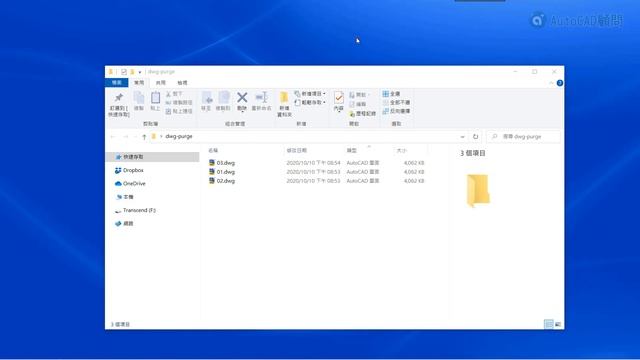
Task: Click the Forward navigation arrow
Action: point(126,137)
